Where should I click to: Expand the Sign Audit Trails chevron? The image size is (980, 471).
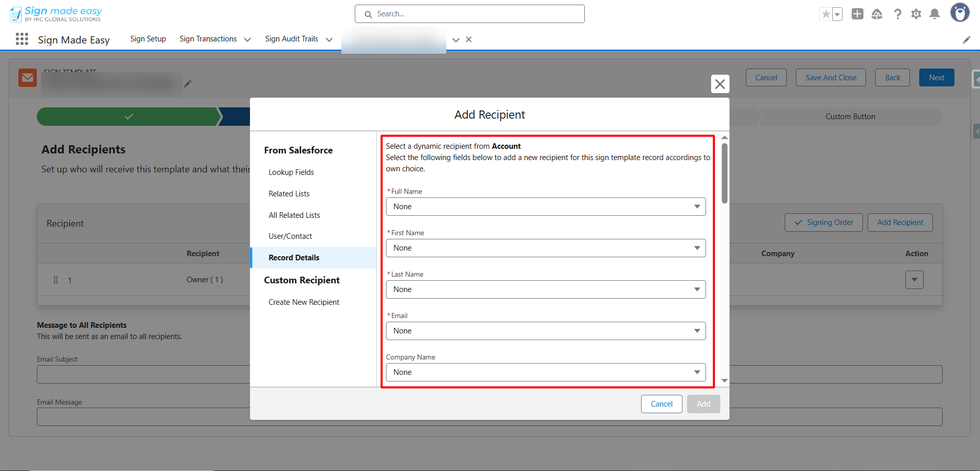tap(329, 39)
